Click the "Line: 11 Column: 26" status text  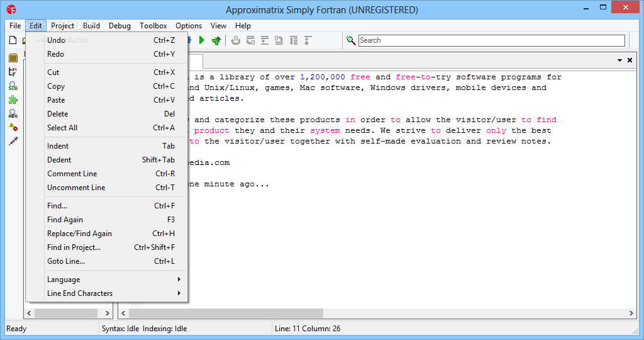tap(308, 329)
